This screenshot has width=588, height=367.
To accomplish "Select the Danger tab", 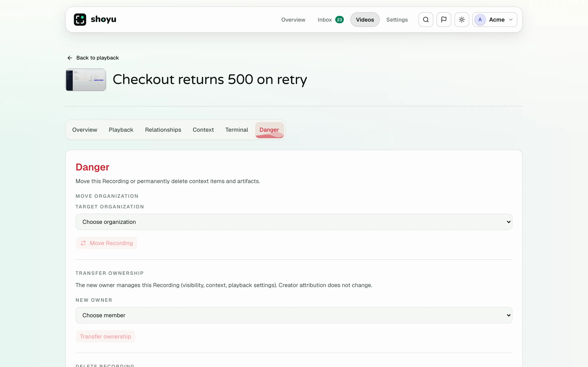I will 269,130.
